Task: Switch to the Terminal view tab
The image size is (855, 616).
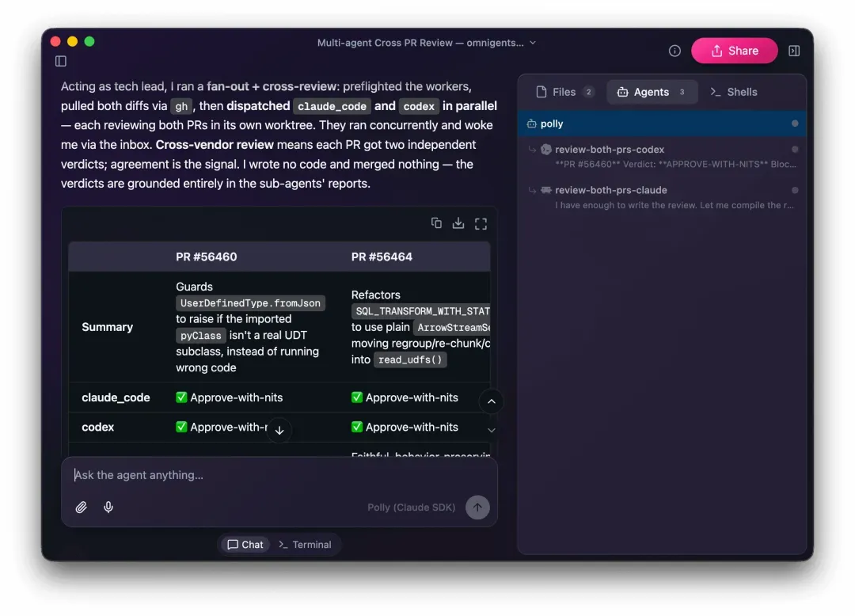Action: point(305,545)
